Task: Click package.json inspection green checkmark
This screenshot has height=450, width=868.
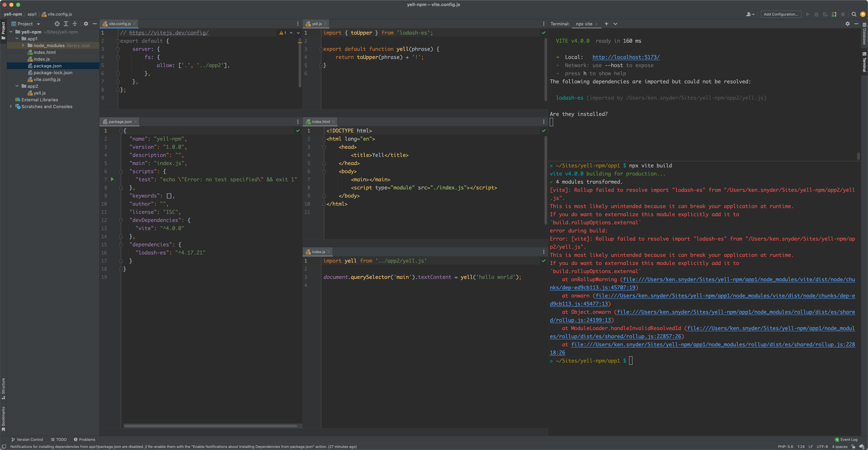Action: [x=298, y=131]
